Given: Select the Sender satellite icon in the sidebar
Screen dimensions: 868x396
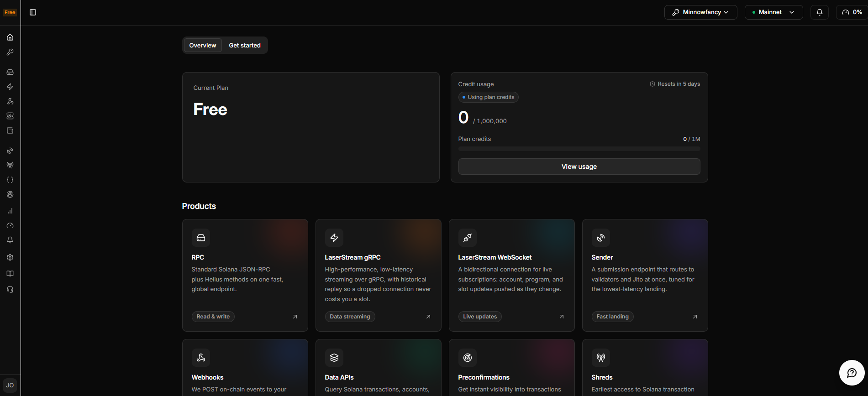Looking at the screenshot, I should coord(10,151).
